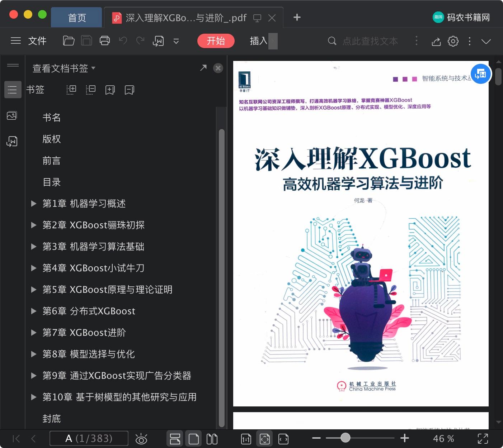Open 第8章 模型选择与优化 bookmark text
The width and height of the screenshot is (503, 448).
point(89,354)
